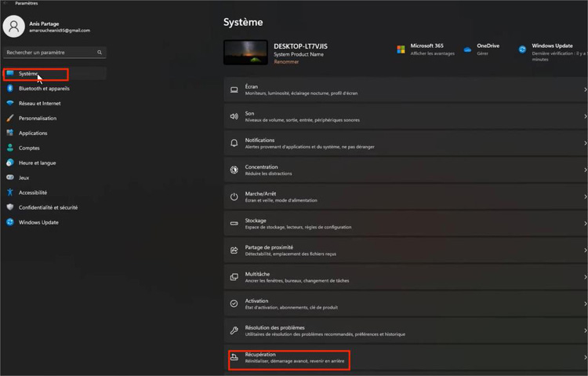The image size is (588, 376).
Task: Click the Windows Update icon in sidebar
Action: [x=10, y=222]
